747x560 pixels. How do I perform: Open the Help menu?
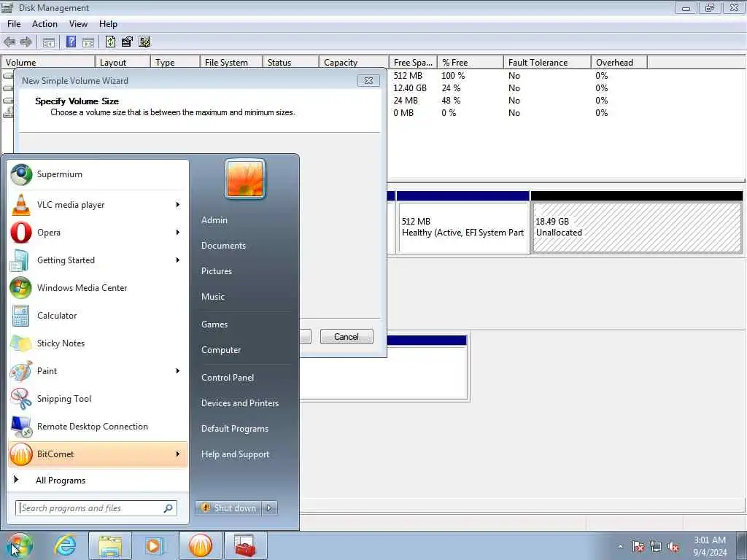tap(108, 24)
